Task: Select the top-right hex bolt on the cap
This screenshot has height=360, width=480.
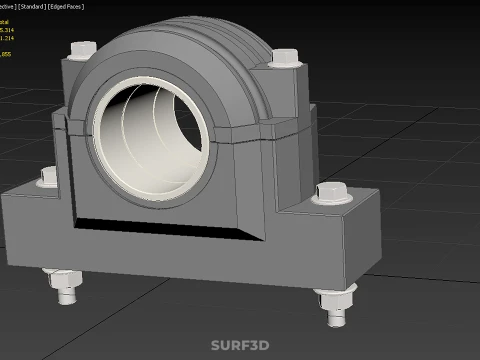Action: pos(285,58)
